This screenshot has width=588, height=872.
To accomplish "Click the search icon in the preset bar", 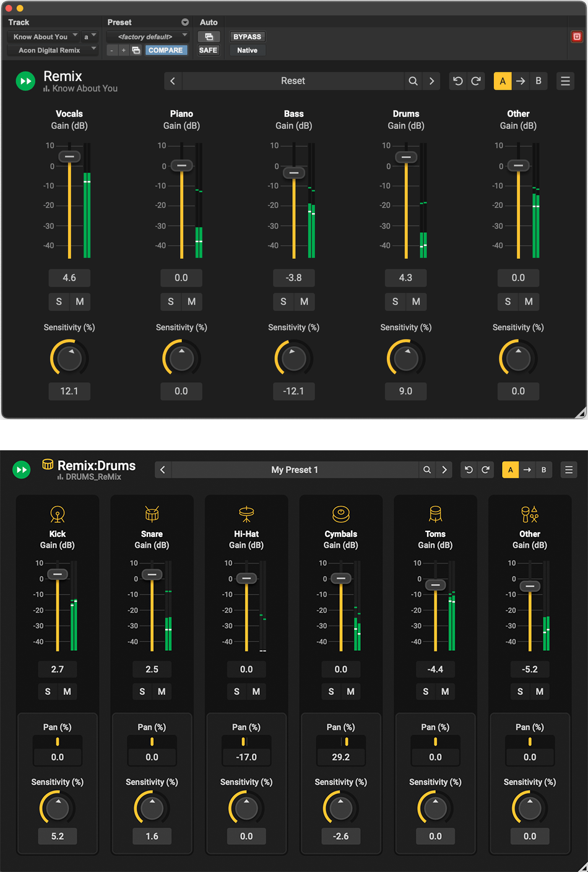I will tap(413, 81).
